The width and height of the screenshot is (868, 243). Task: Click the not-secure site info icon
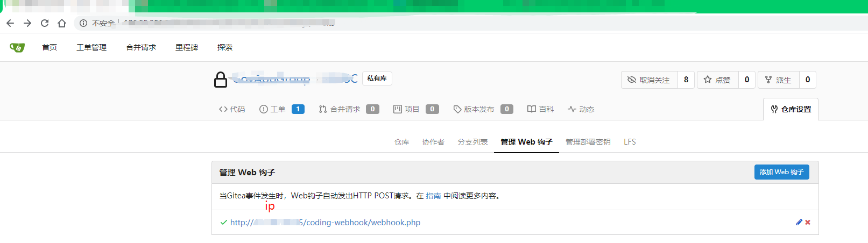coord(83,23)
